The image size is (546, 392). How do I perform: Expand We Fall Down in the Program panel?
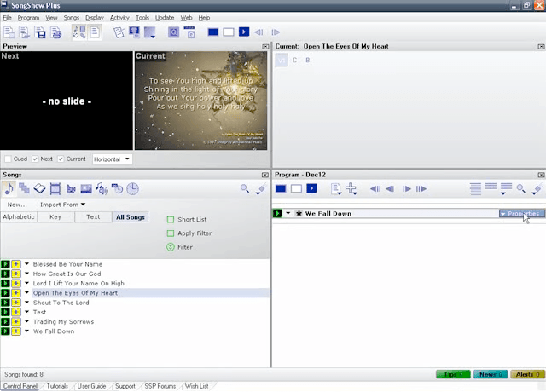tap(288, 213)
